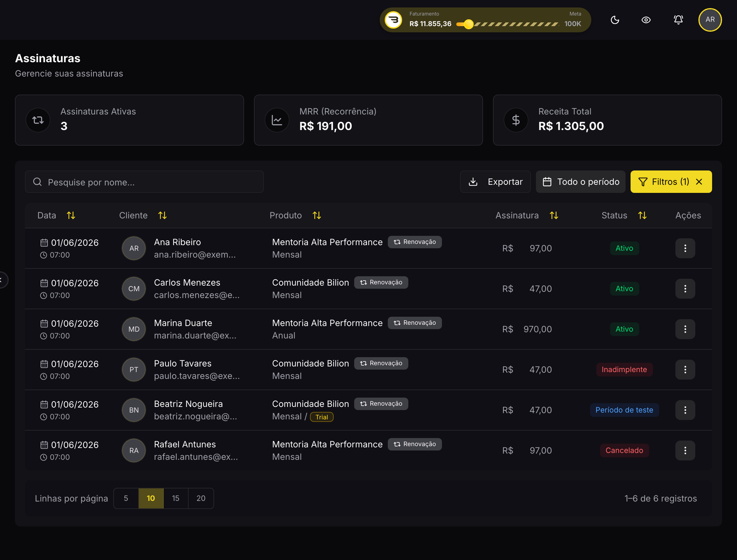Click the Assinaturas Ativas refresh icon
The width and height of the screenshot is (737, 560).
click(38, 120)
